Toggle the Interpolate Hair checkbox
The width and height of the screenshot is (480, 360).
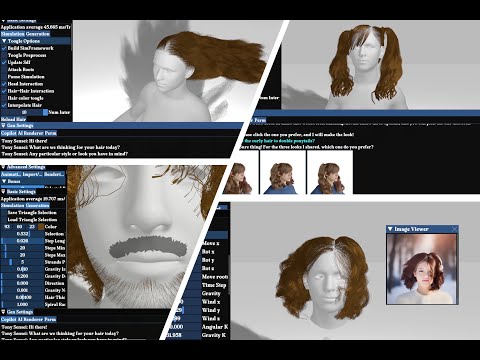(x=4, y=105)
